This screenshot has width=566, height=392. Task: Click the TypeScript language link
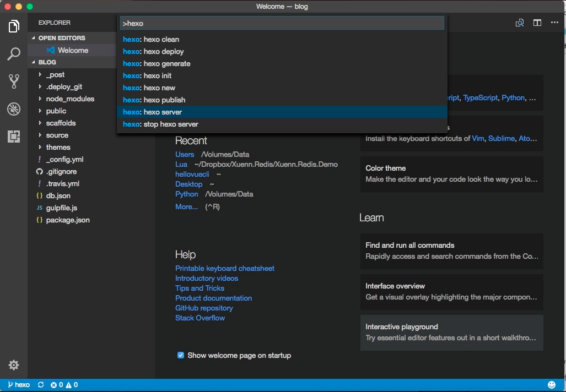tap(480, 98)
